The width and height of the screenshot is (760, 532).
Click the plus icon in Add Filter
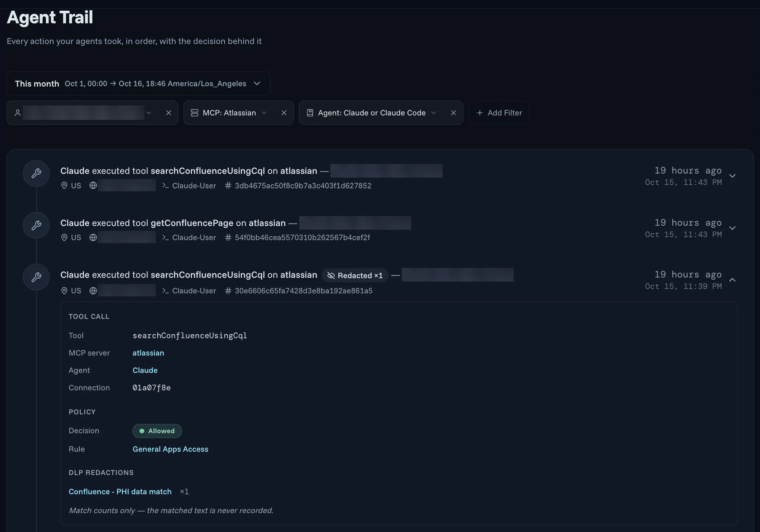tap(480, 113)
